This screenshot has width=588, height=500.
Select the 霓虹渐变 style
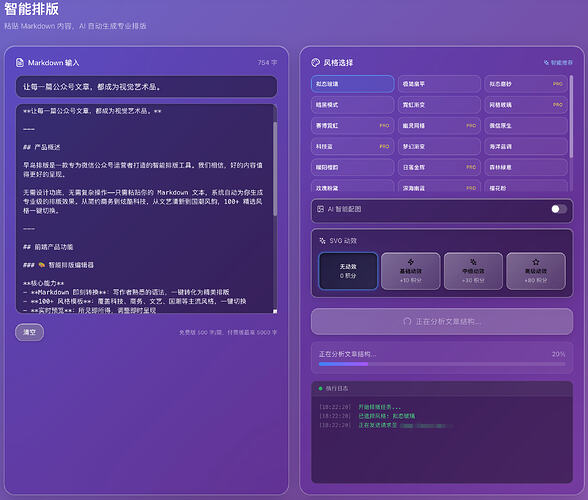click(439, 105)
